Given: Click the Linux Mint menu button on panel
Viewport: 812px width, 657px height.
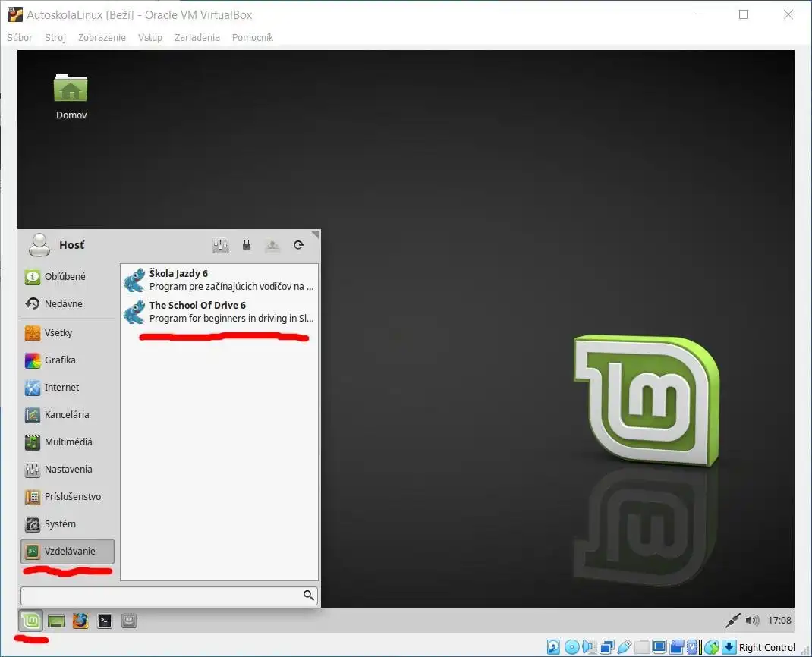Looking at the screenshot, I should pos(31,621).
